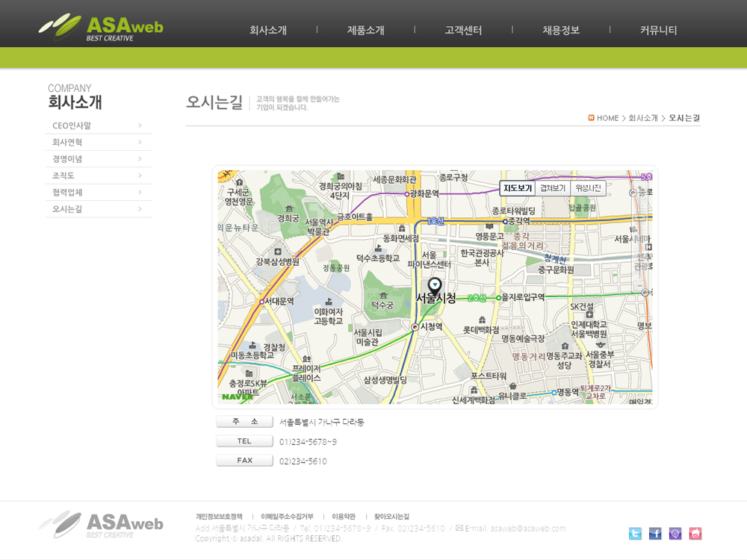
Task: Click the location pin above 서울시청
Action: coord(435,285)
